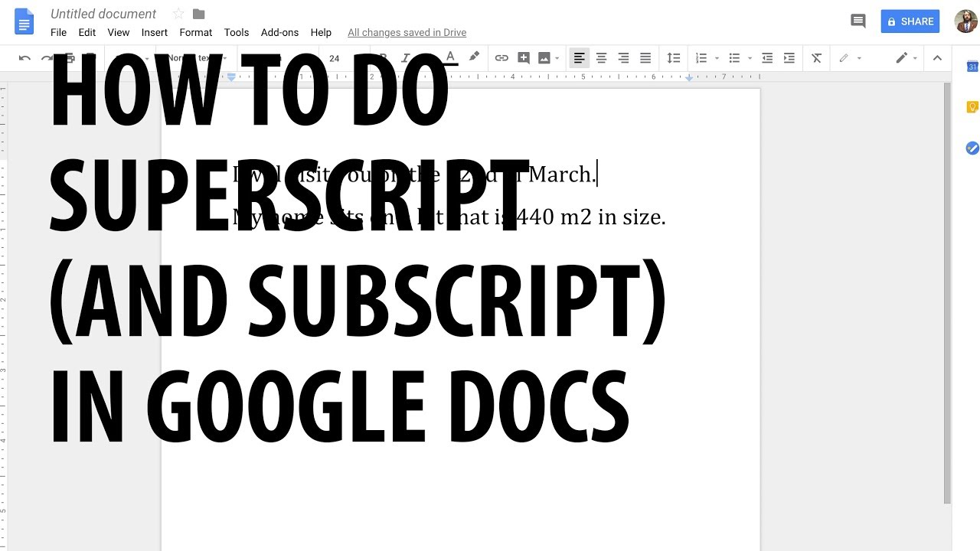Expand the editing mode dropdown arrow
Screen dimensions: 980x551
[915, 58]
